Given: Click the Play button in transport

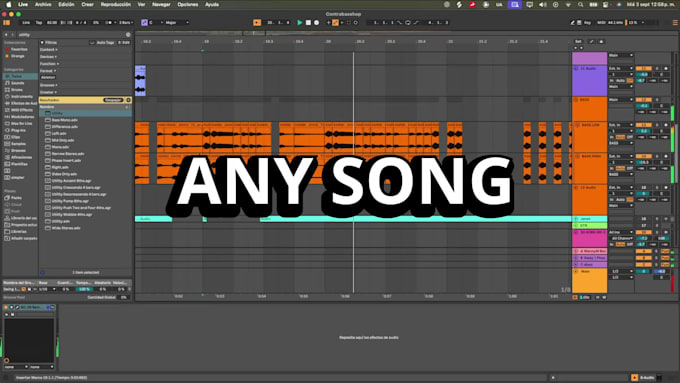Looking at the screenshot, I should coord(299,23).
